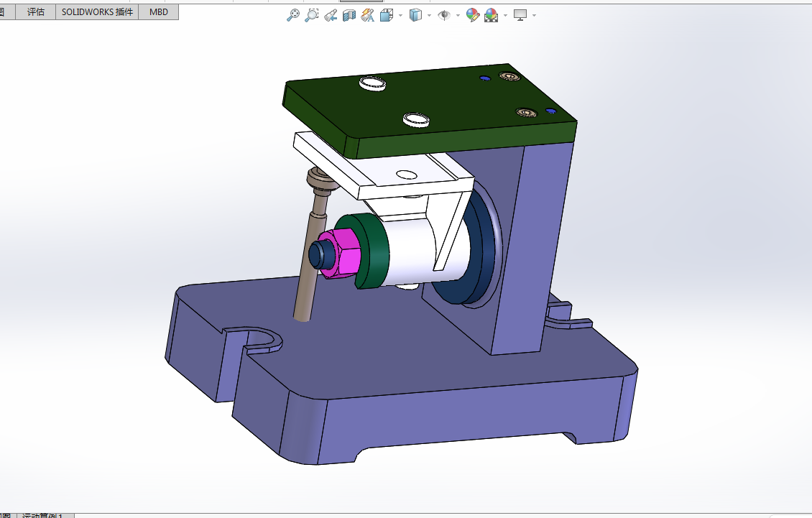Select the Zoom to Area tool
The image size is (812, 518).
point(311,15)
